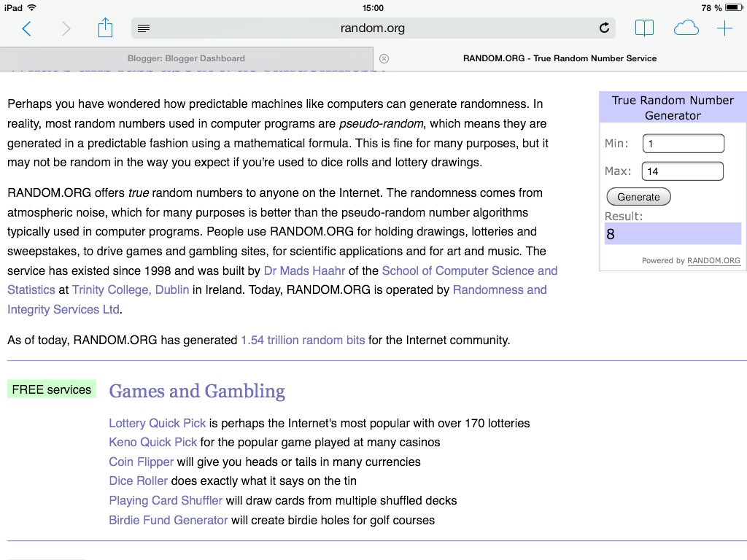Screen dimensions: 747x560
Task: Open the share sheet icon
Action: pos(105,28)
